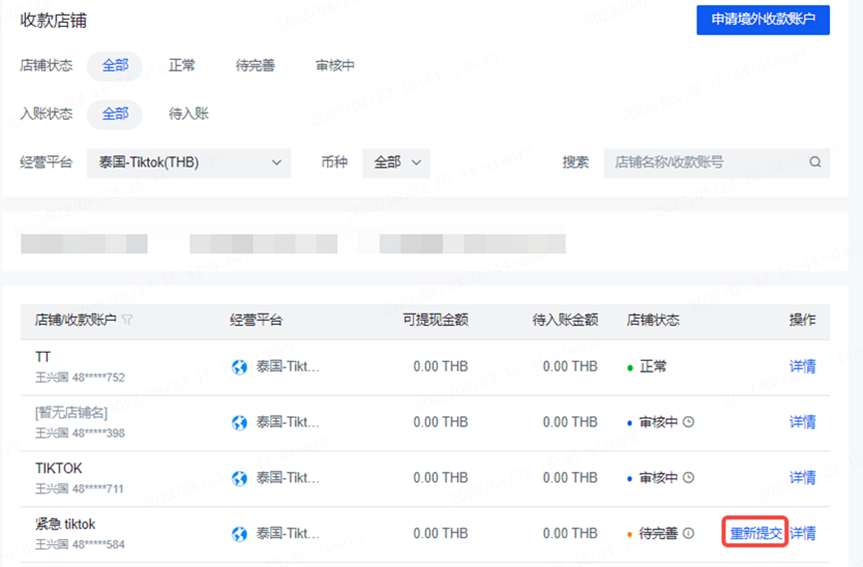Open 详情 for the 48*****398 account
Screen dimensions: 863x567
pyautogui.click(x=802, y=422)
